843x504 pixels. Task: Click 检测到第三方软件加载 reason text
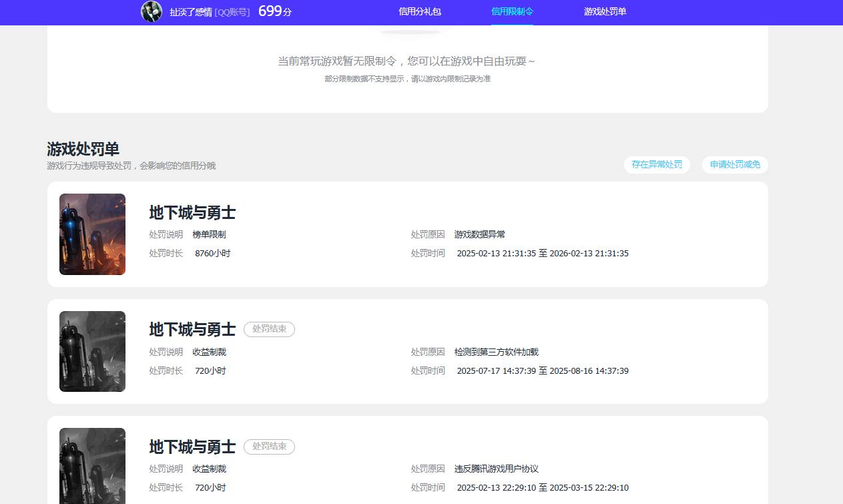(x=496, y=352)
